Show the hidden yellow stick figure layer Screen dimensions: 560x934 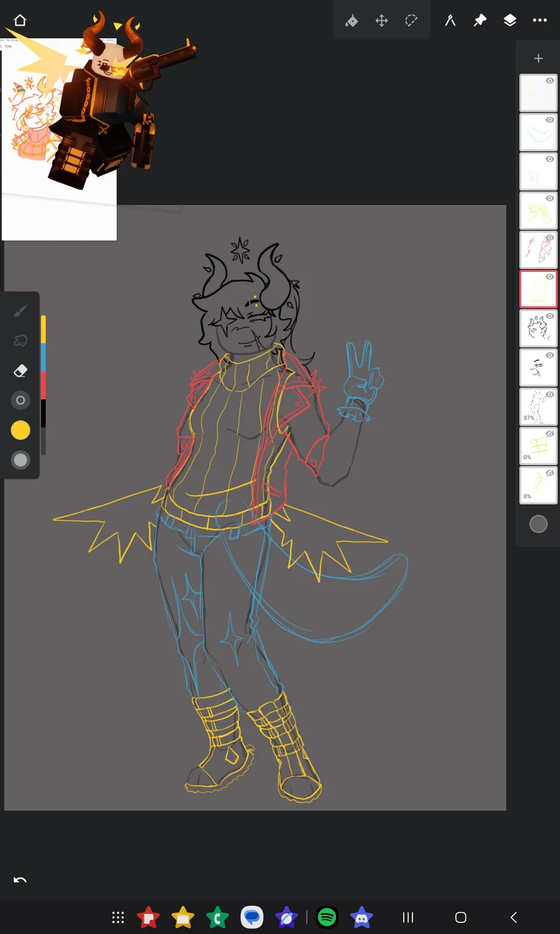(550, 473)
